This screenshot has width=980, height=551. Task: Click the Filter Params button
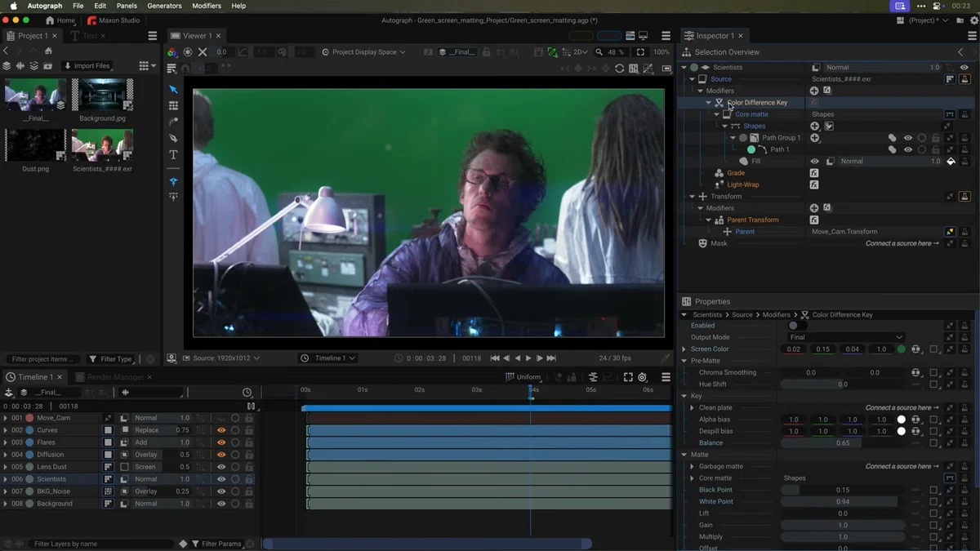coord(216,544)
